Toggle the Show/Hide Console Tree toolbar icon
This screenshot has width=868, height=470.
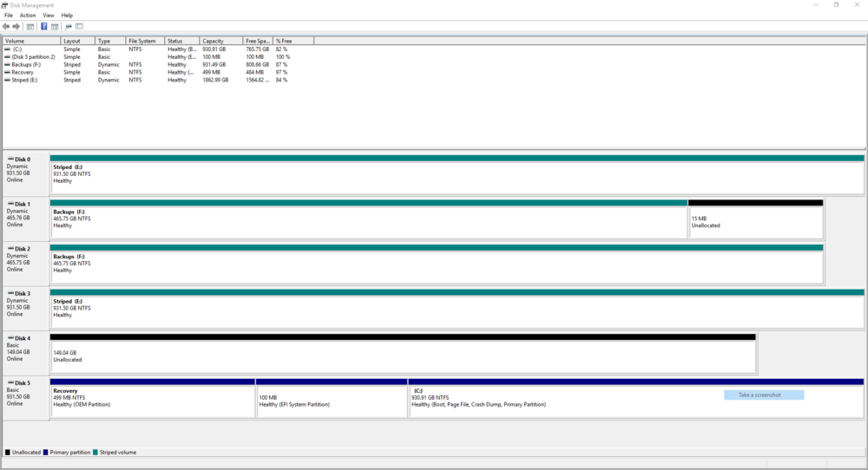point(30,26)
